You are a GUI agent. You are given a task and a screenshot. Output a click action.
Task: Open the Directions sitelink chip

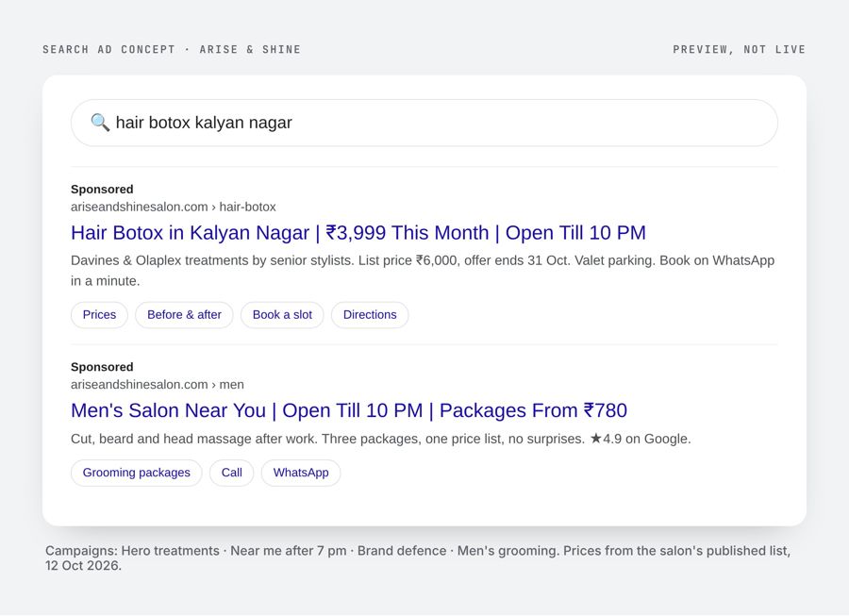click(370, 315)
